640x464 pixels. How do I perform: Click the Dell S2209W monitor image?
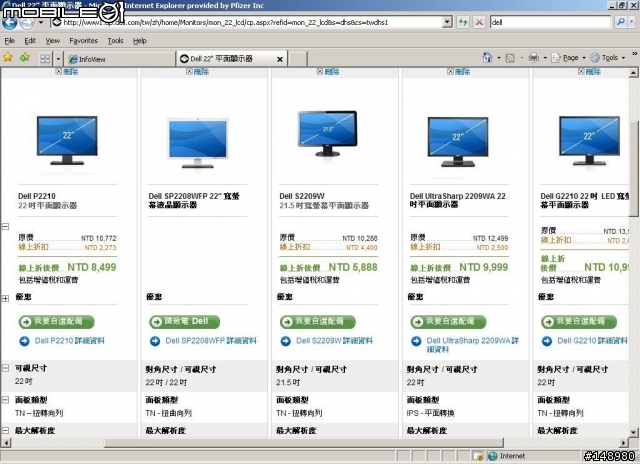tap(328, 133)
